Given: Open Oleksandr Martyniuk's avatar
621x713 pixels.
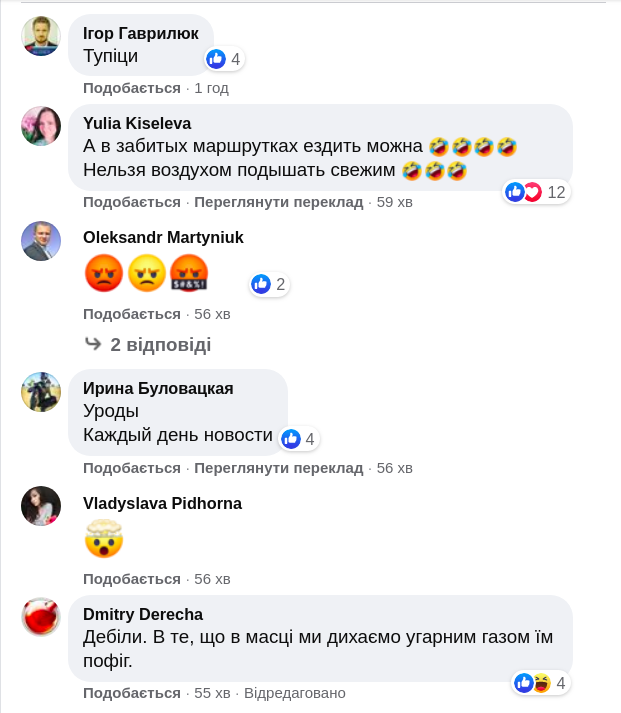Looking at the screenshot, I should click(41, 241).
